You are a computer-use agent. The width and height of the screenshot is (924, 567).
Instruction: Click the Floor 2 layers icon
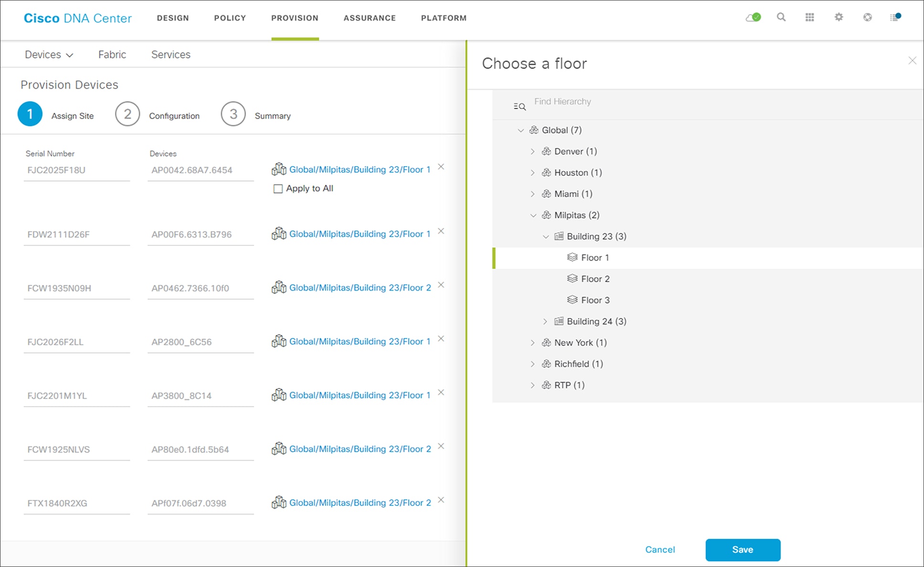(x=572, y=278)
